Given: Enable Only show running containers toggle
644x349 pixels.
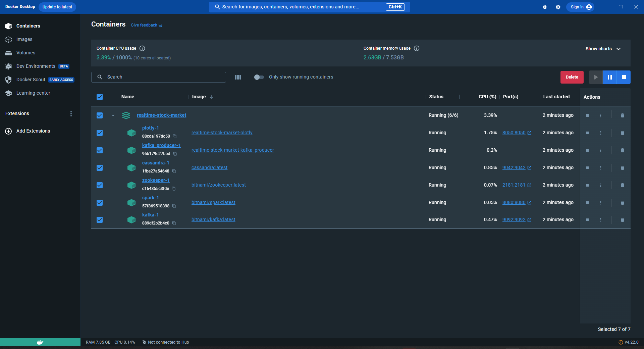Looking at the screenshot, I should (259, 77).
